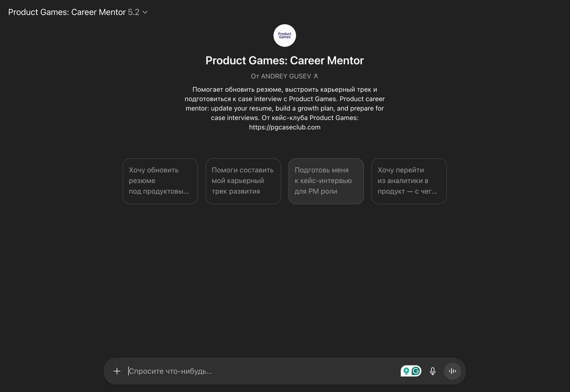
Task: Click the round Product Games logo
Action: pyautogui.click(x=285, y=36)
